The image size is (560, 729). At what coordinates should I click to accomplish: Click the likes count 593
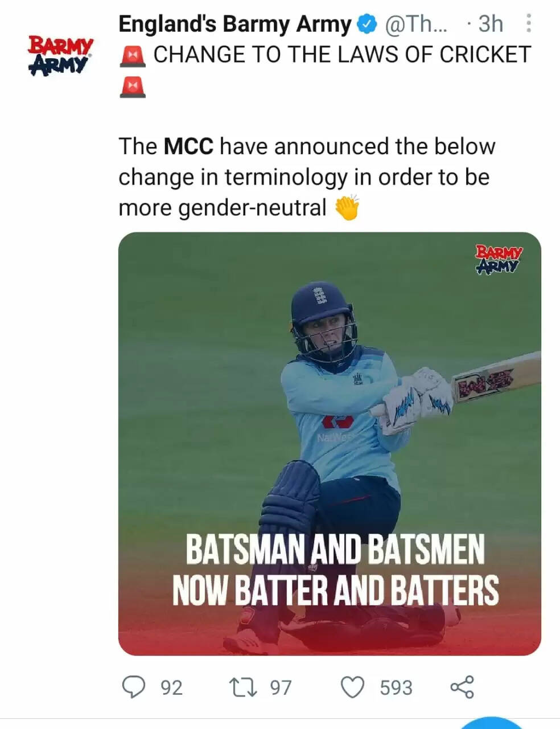[x=396, y=688]
